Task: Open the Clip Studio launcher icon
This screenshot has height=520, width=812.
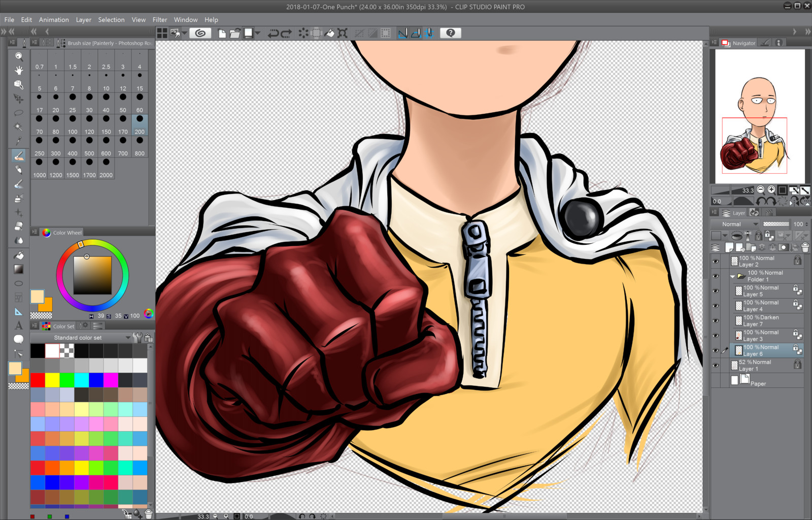Action: tap(200, 33)
